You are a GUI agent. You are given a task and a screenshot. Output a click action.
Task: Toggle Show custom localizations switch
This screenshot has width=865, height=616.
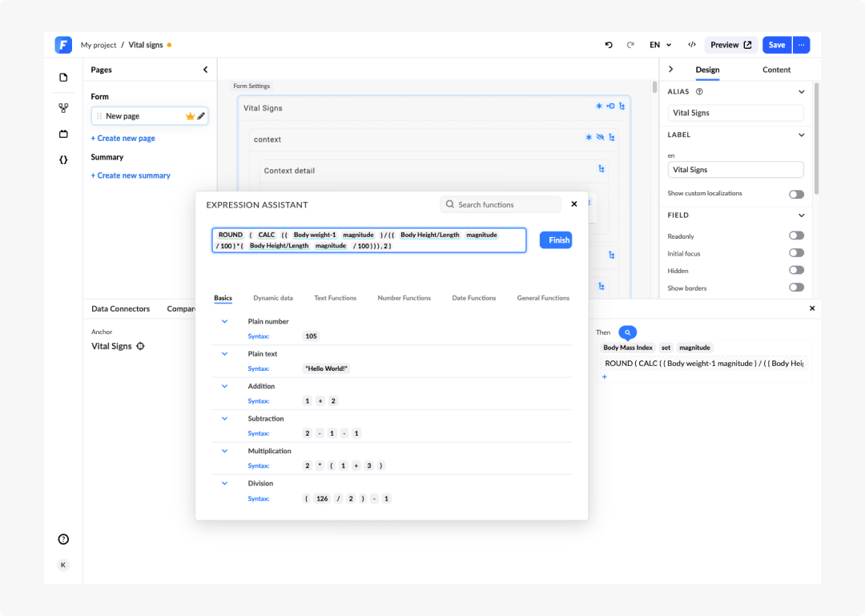point(796,194)
